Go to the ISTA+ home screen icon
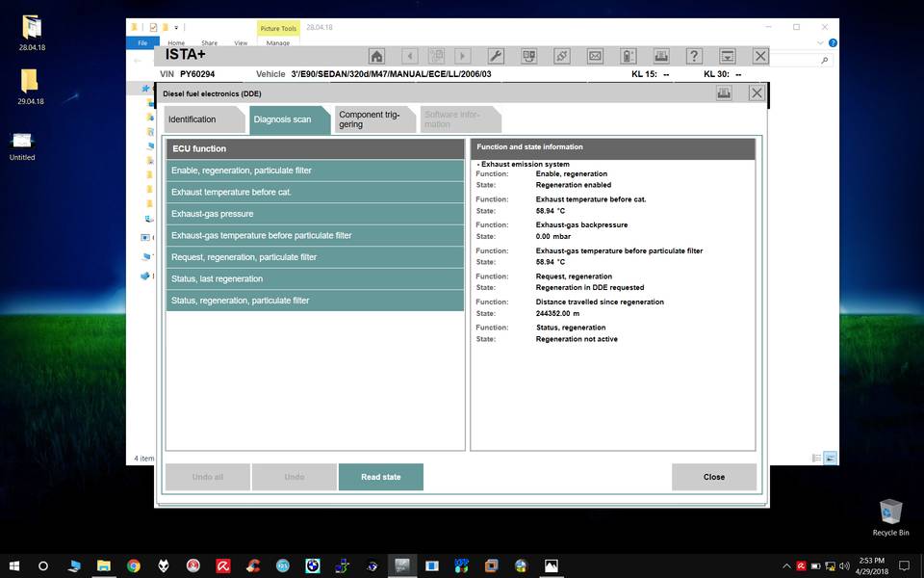924x578 pixels. pyautogui.click(x=376, y=56)
